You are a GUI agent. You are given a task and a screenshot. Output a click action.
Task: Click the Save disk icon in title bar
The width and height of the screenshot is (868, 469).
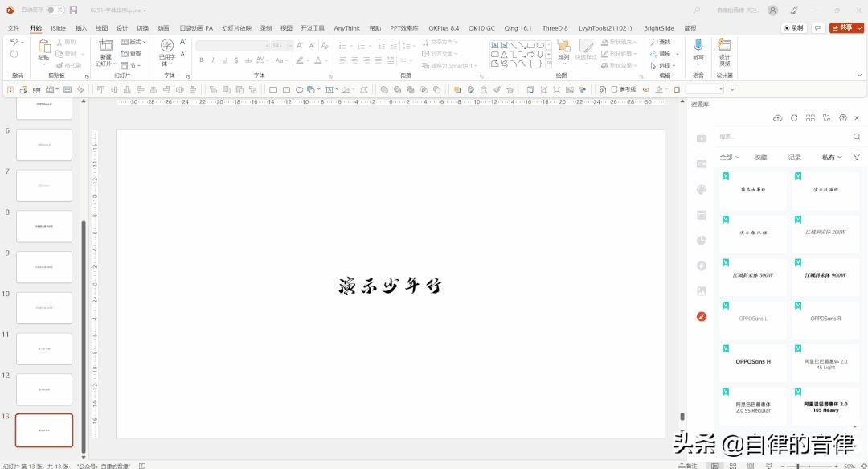(x=74, y=10)
